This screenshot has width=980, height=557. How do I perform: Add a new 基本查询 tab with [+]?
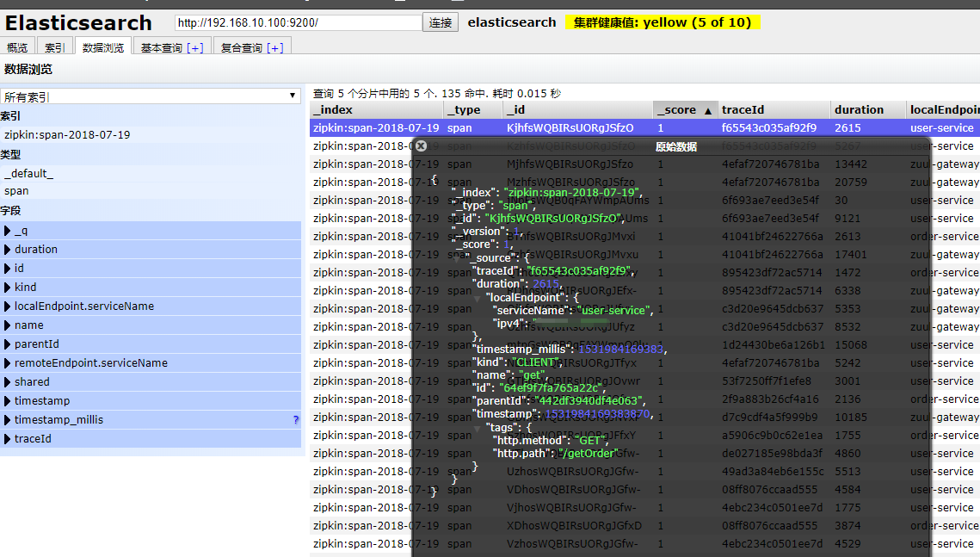point(195,48)
